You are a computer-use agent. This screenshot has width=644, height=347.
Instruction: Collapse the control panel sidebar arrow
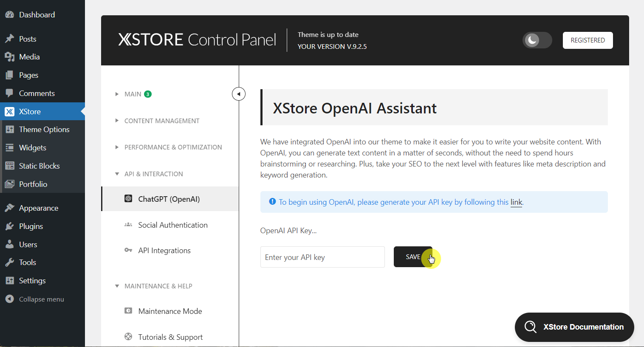[238, 93]
